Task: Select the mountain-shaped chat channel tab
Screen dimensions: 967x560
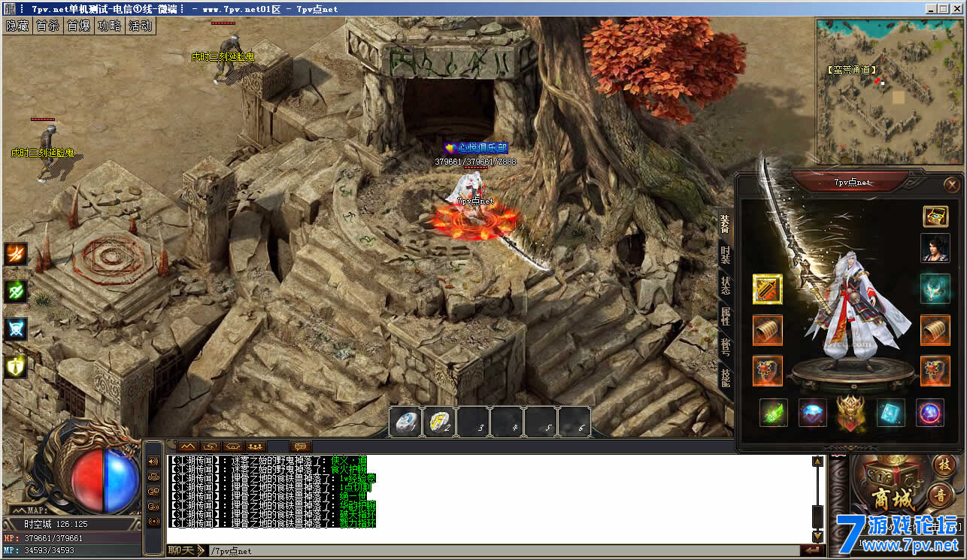Action: [x=187, y=446]
